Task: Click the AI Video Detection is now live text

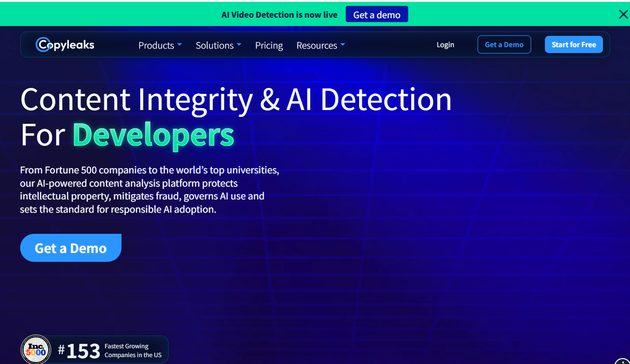Action: [279, 15]
